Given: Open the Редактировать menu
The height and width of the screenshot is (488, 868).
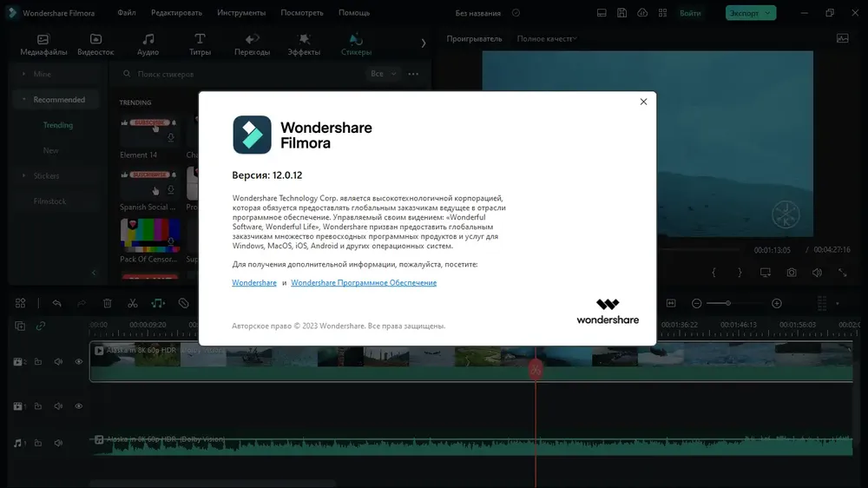Looking at the screenshot, I should point(176,13).
